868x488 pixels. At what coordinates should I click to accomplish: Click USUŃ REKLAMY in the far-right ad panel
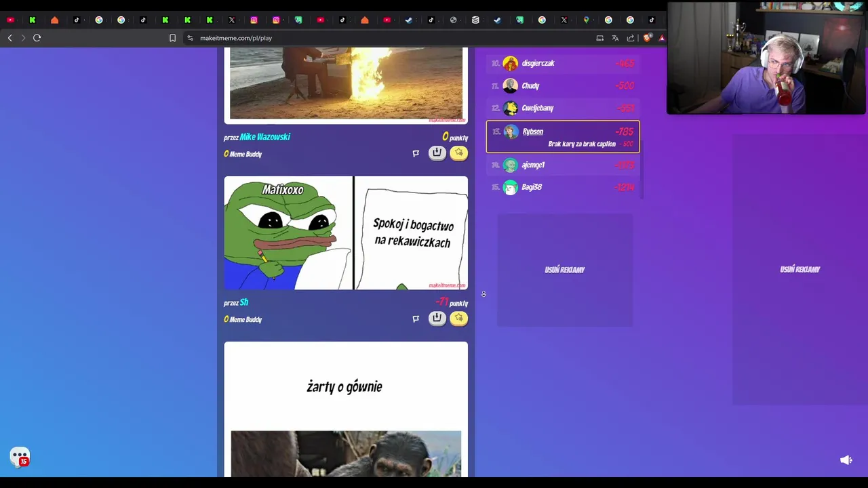(x=800, y=269)
